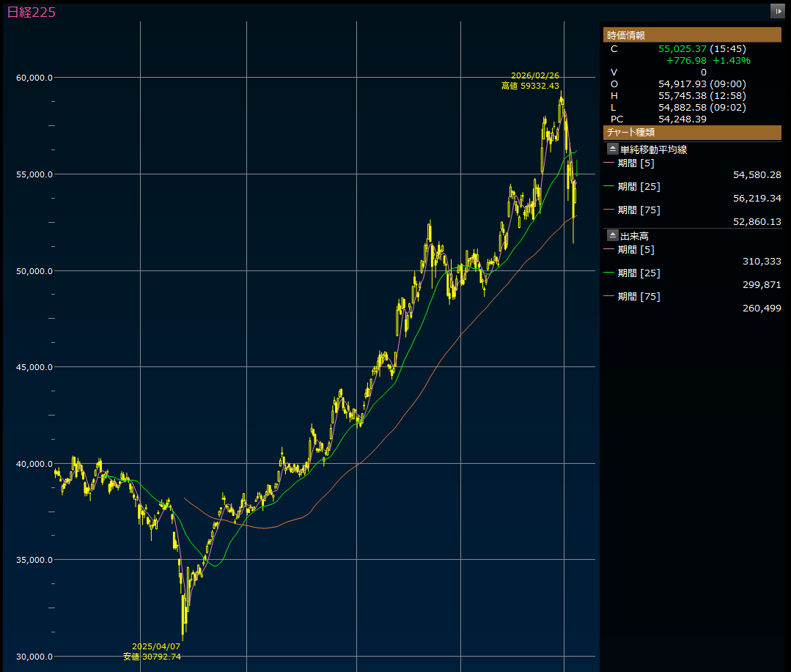791x672 pixels.
Task: Select 期間 [25] label under 出来高
Action: pyautogui.click(x=639, y=273)
